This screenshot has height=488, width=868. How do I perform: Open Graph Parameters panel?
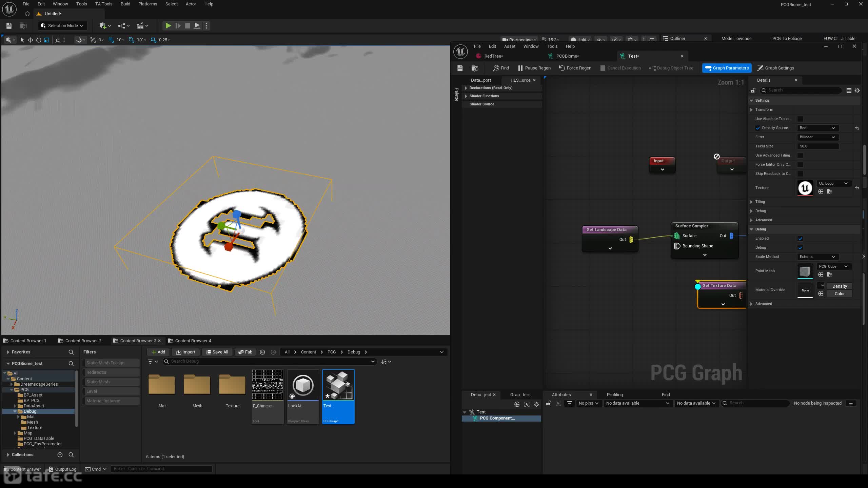[x=727, y=68]
